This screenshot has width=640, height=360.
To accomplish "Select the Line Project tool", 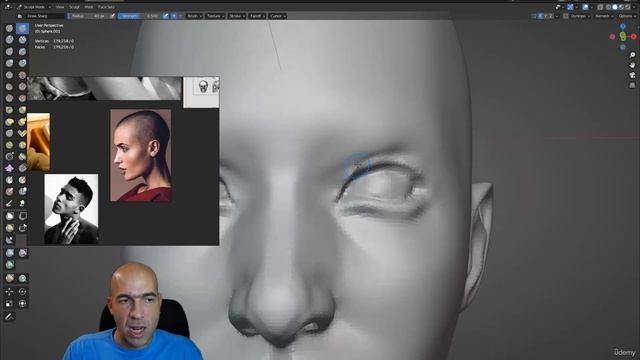I will click(9, 240).
